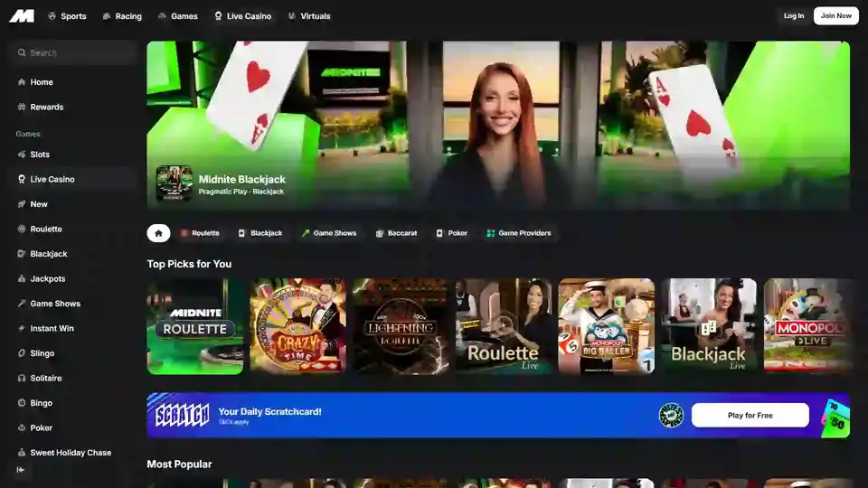Click the Slingo icon in sidebar

[x=22, y=353]
